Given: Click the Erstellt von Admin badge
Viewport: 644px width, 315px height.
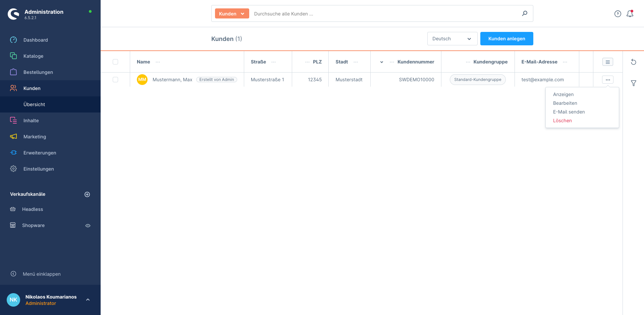Looking at the screenshot, I should point(217,80).
